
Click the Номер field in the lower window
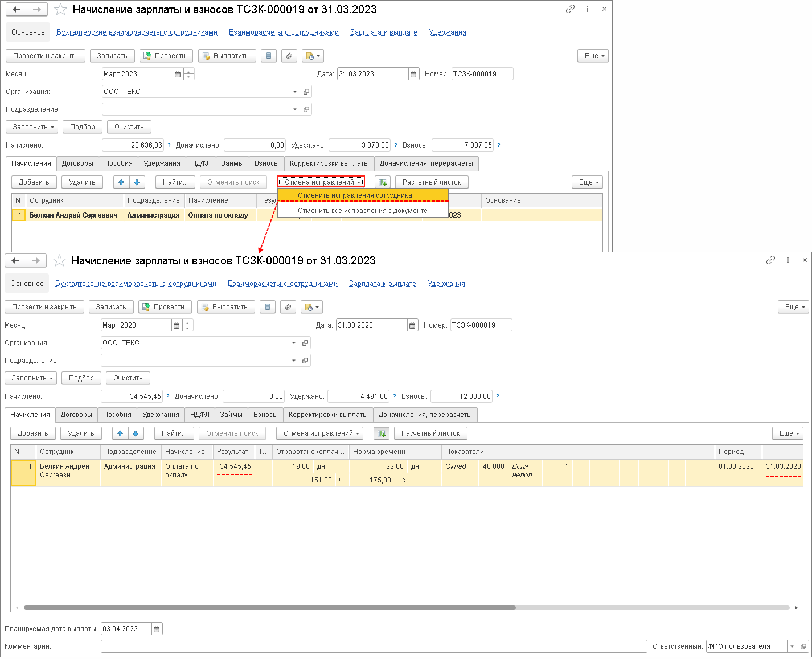481,325
